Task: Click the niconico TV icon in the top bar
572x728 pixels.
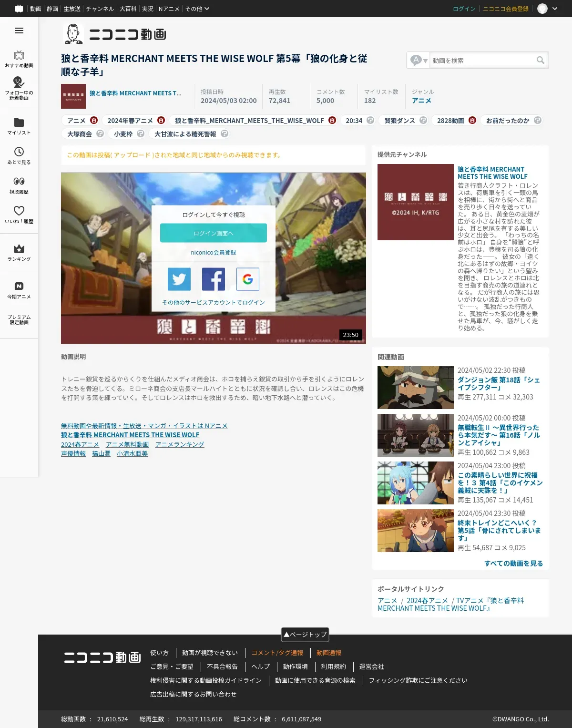Action: point(19,9)
